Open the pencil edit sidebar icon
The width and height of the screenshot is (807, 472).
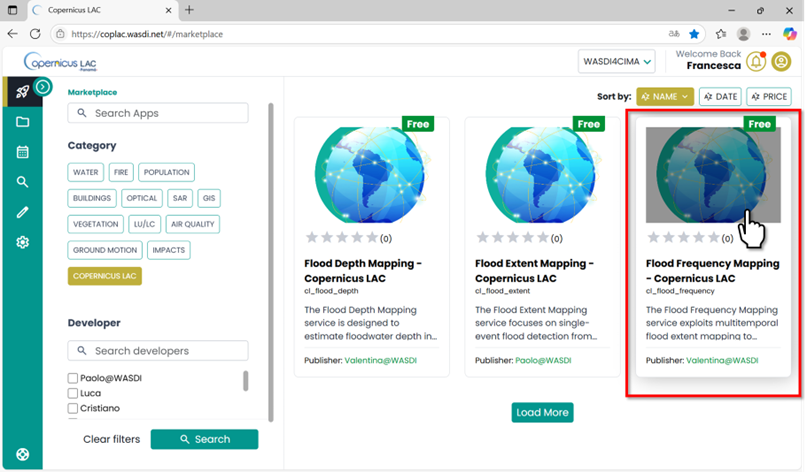(22, 212)
